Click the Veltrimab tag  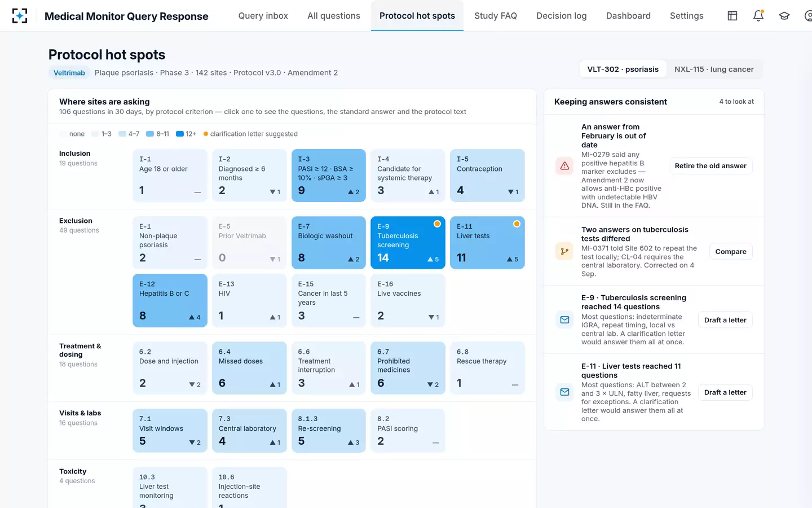click(69, 73)
